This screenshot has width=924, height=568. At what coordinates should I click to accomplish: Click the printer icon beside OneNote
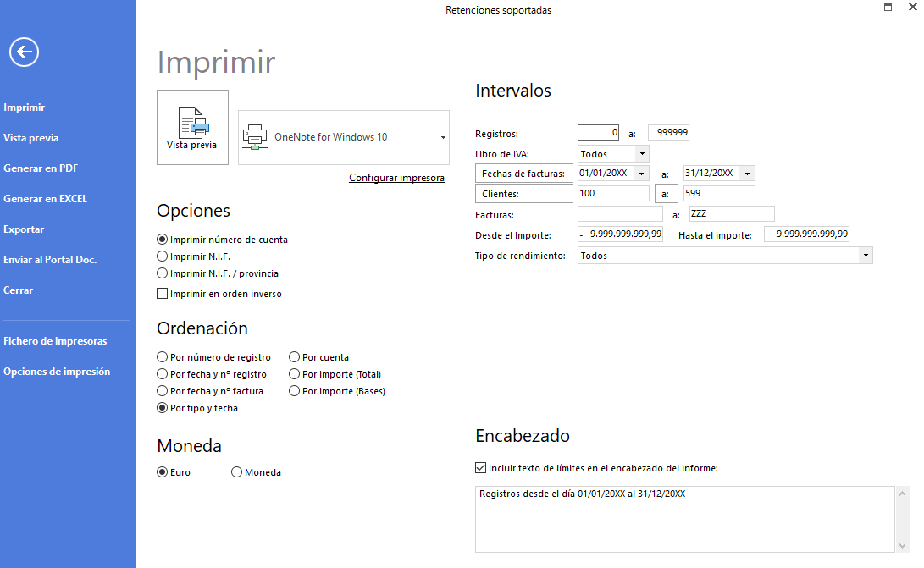(255, 136)
